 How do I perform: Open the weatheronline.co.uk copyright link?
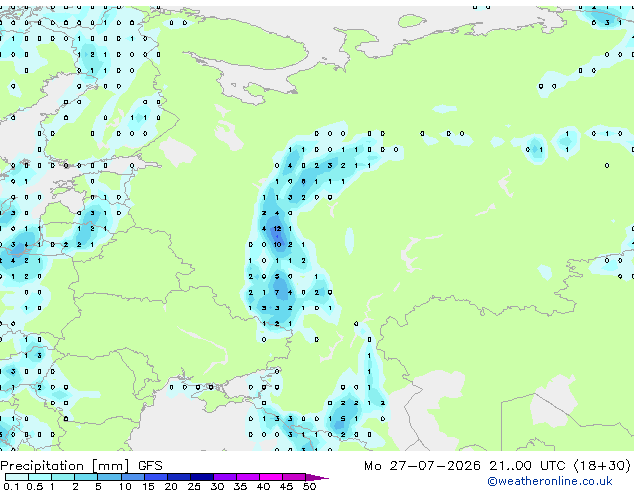pos(550,481)
